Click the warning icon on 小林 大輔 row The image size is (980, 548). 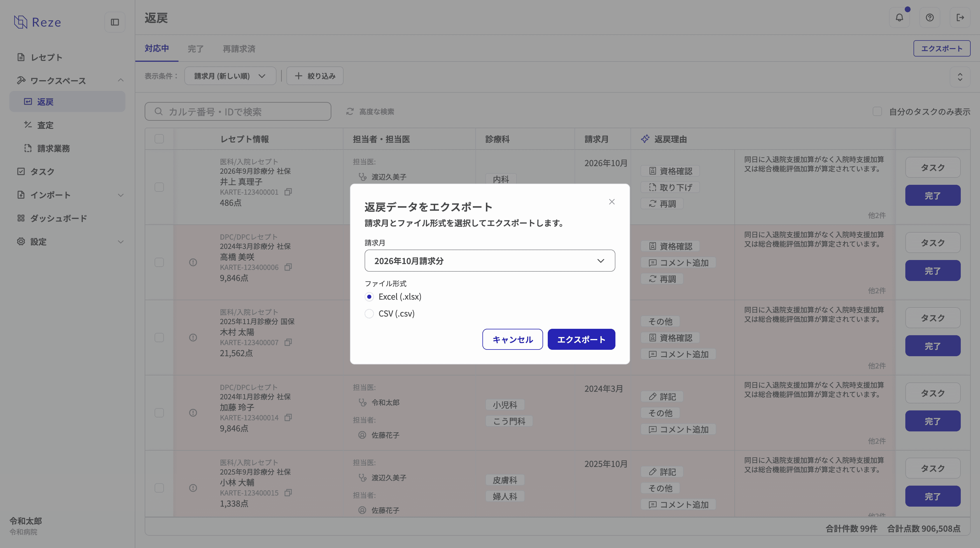pyautogui.click(x=193, y=488)
